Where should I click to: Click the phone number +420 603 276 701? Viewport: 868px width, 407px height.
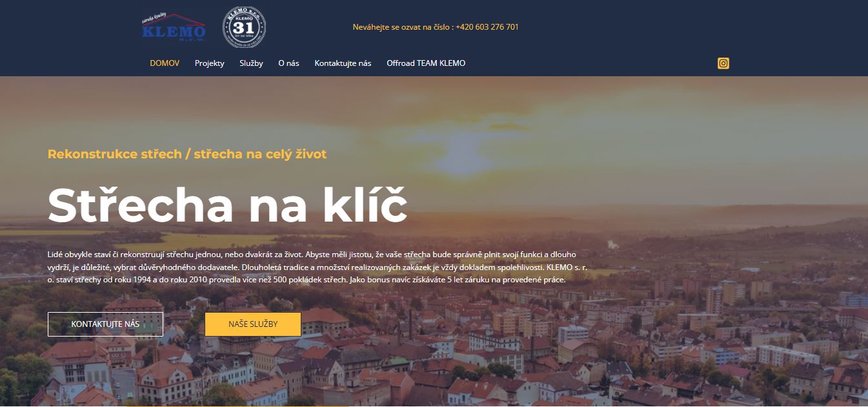[487, 27]
